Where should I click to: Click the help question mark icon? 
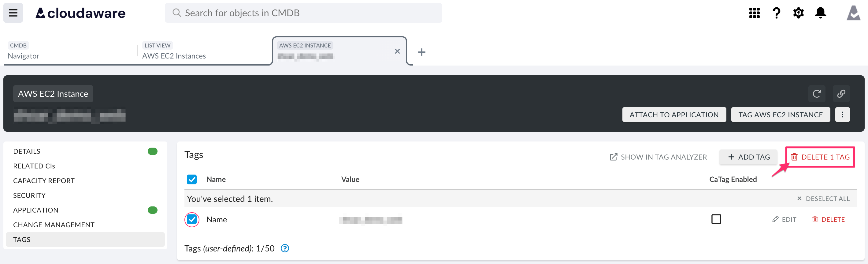pyautogui.click(x=776, y=13)
